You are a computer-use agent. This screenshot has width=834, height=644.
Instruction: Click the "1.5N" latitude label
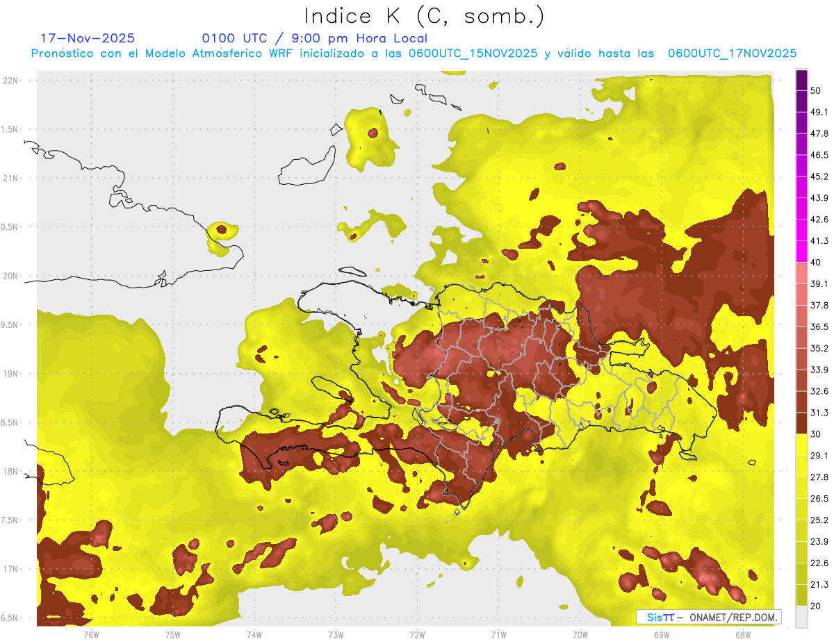tap(10, 130)
